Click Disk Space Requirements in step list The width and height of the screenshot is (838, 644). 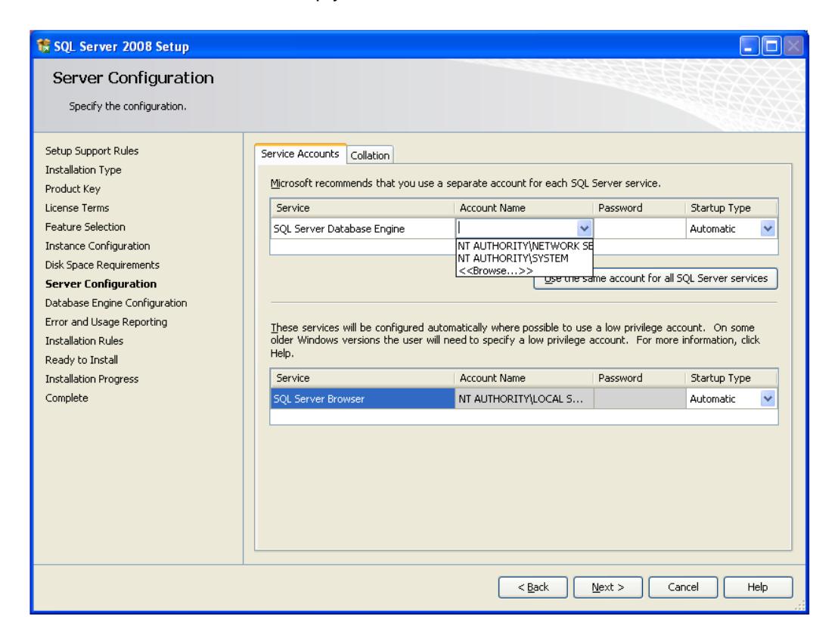(102, 265)
